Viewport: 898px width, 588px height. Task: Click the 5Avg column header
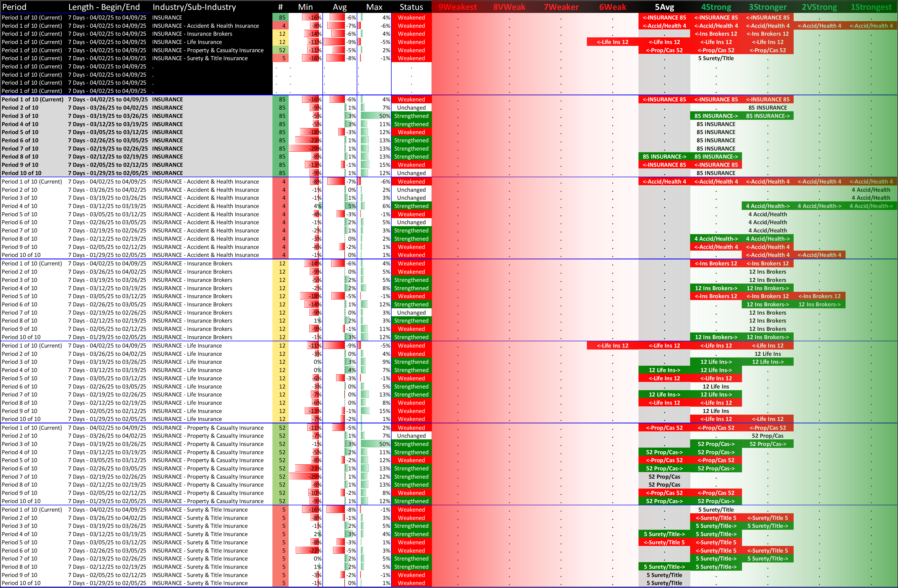(664, 7)
